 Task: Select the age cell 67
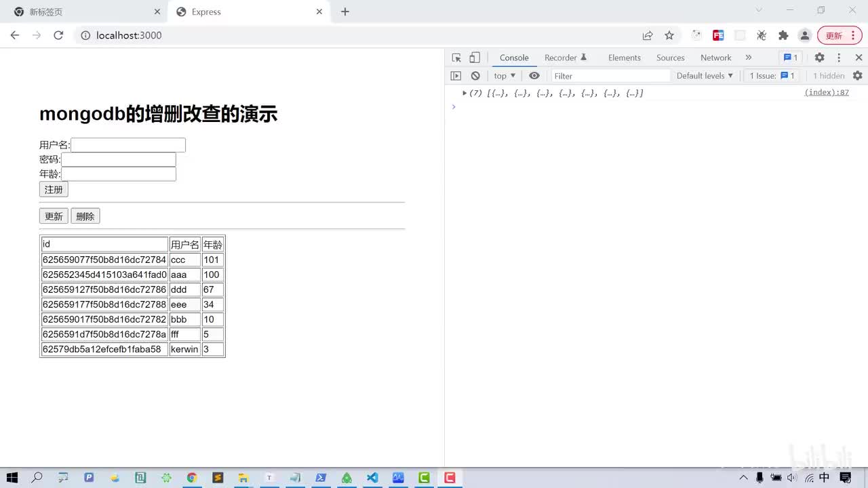[213, 289]
